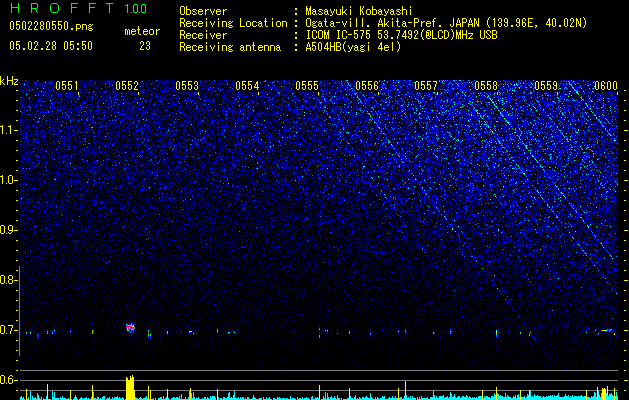Click the 0600 time marker
The height and width of the screenshot is (400, 629).
pos(606,86)
